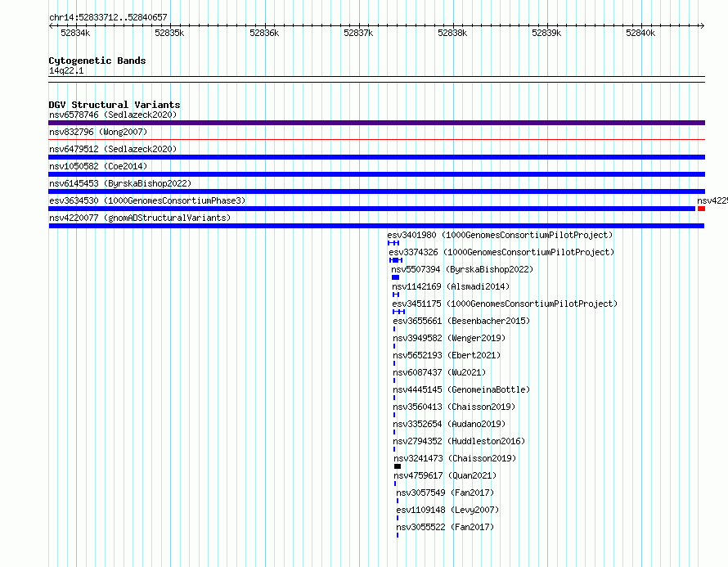
Task: Open nsv6479512 (Sedlazeck2020) variant label
Action: (x=113, y=149)
